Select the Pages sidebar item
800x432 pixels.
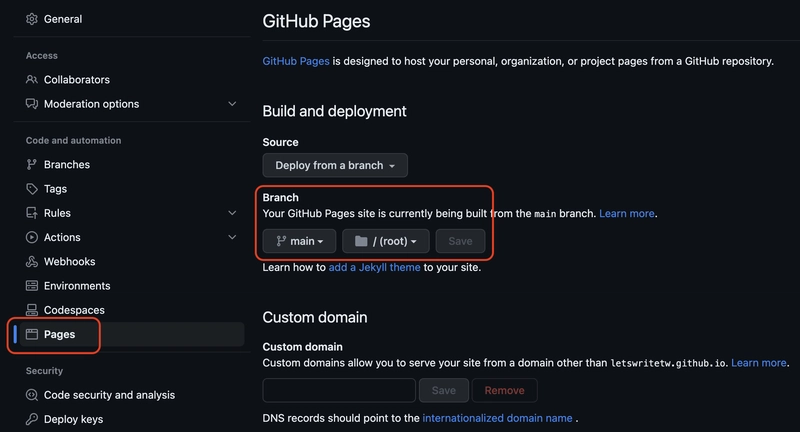(x=132, y=334)
